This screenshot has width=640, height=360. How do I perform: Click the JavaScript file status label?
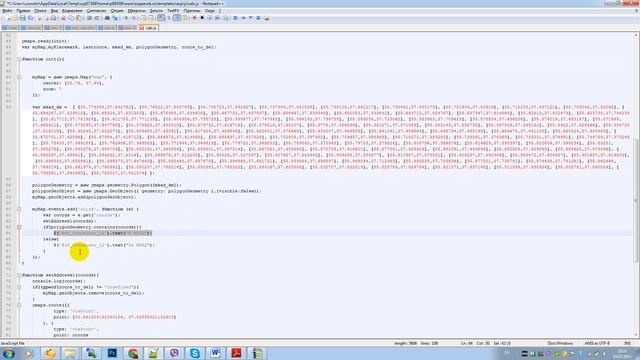coord(12,343)
